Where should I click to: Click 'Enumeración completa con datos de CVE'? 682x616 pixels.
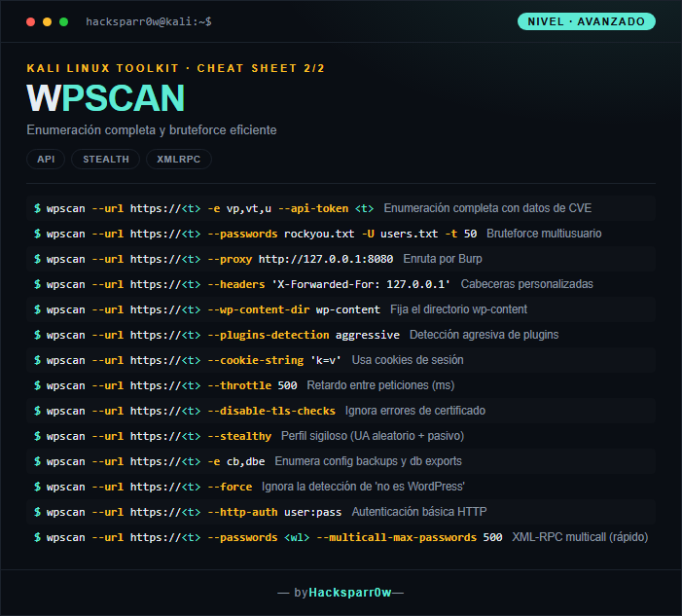[487, 208]
